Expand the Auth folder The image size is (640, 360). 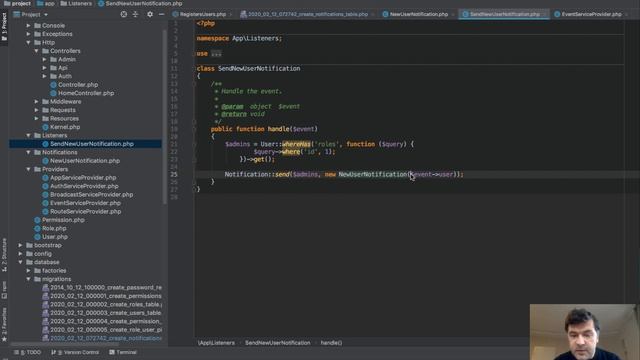[x=44, y=76]
